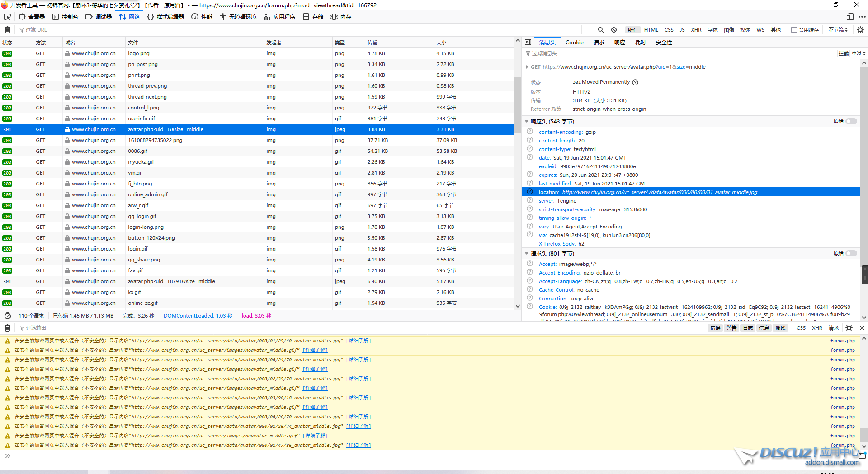
Task: Switch to the Performance (性能) panel
Action: pyautogui.click(x=202, y=17)
